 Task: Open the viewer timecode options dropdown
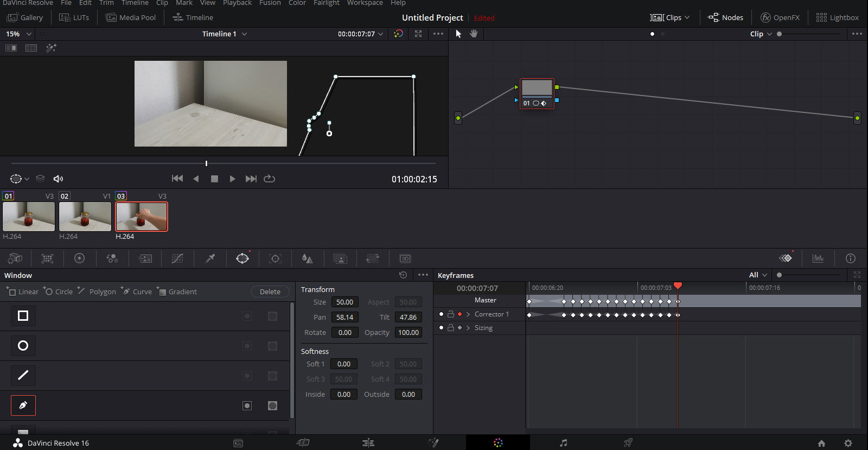pos(381,34)
